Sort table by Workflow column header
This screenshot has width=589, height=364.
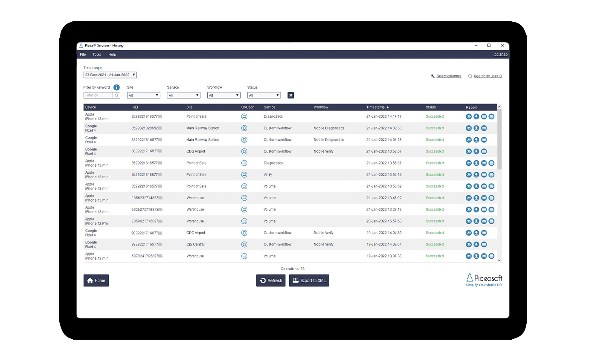tap(321, 107)
